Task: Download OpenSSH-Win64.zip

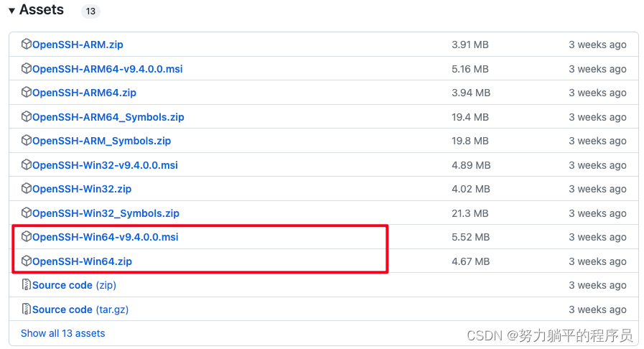Action: 82,261
